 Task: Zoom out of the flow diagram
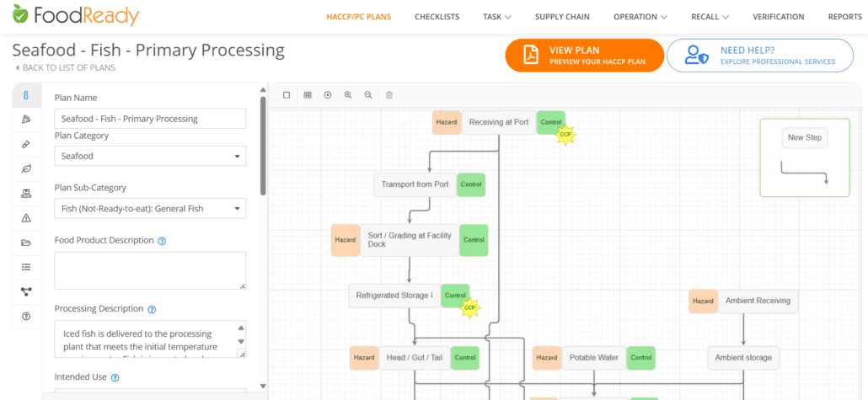click(368, 95)
